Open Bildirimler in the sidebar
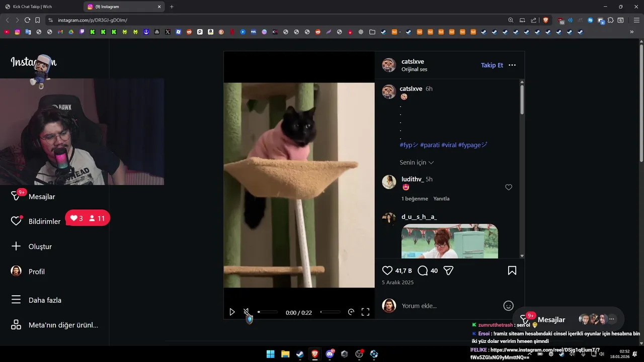The height and width of the screenshot is (362, 644). (x=35, y=221)
